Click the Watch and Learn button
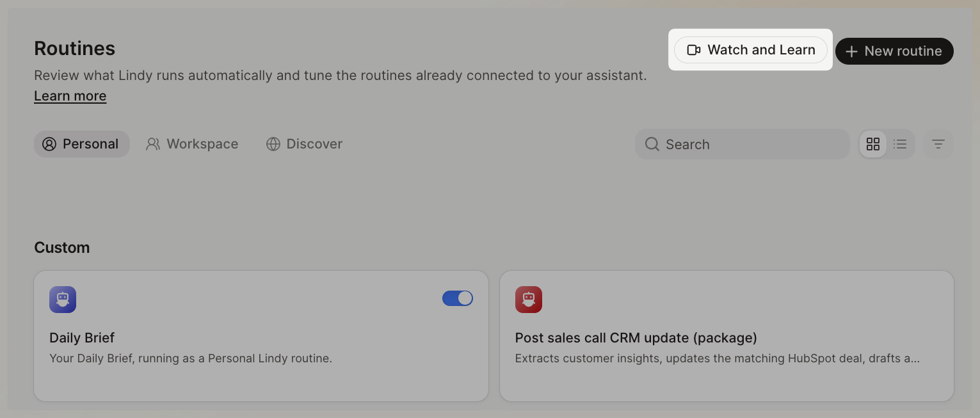The image size is (980, 418). coord(750,50)
